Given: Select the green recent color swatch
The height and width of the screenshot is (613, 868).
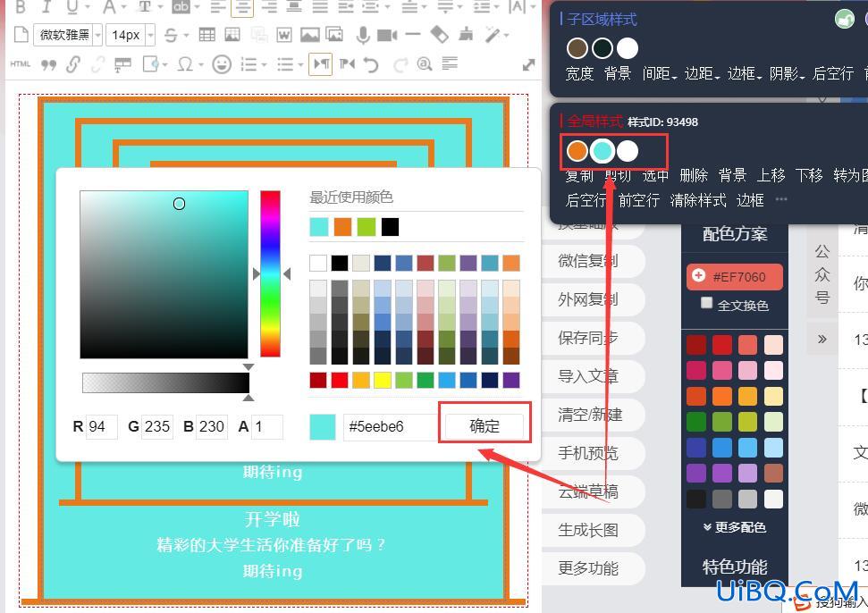Looking at the screenshot, I should coord(367,227).
